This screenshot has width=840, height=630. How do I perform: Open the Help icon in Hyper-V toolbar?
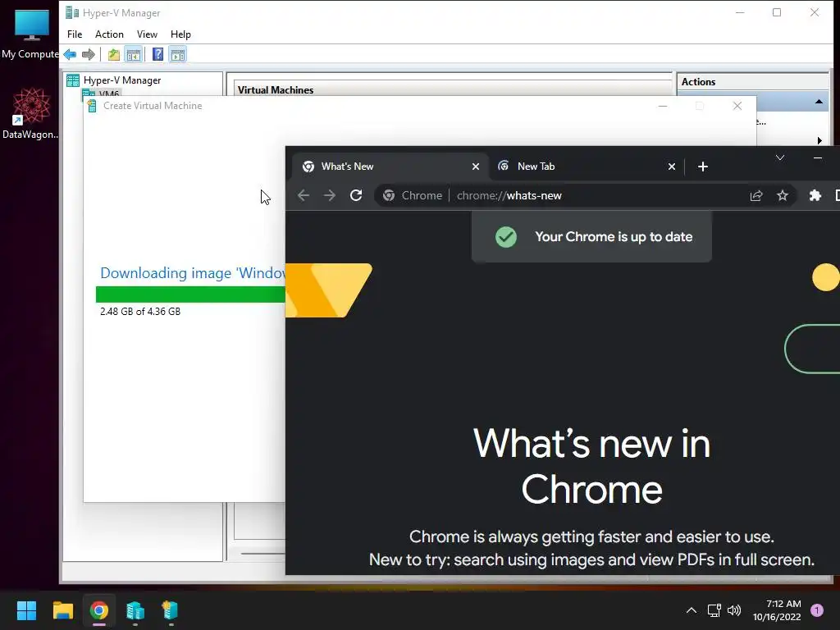coord(157,54)
